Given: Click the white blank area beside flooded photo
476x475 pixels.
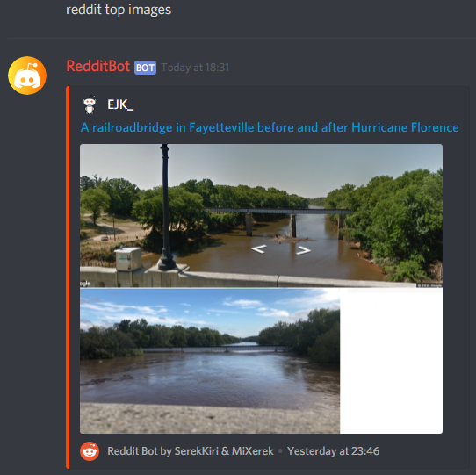Looking at the screenshot, I should coord(391,361).
